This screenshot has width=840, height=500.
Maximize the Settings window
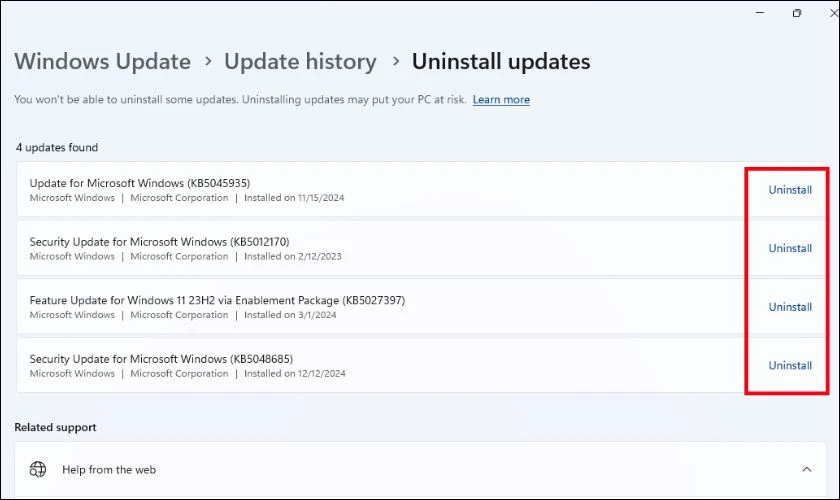(x=797, y=13)
